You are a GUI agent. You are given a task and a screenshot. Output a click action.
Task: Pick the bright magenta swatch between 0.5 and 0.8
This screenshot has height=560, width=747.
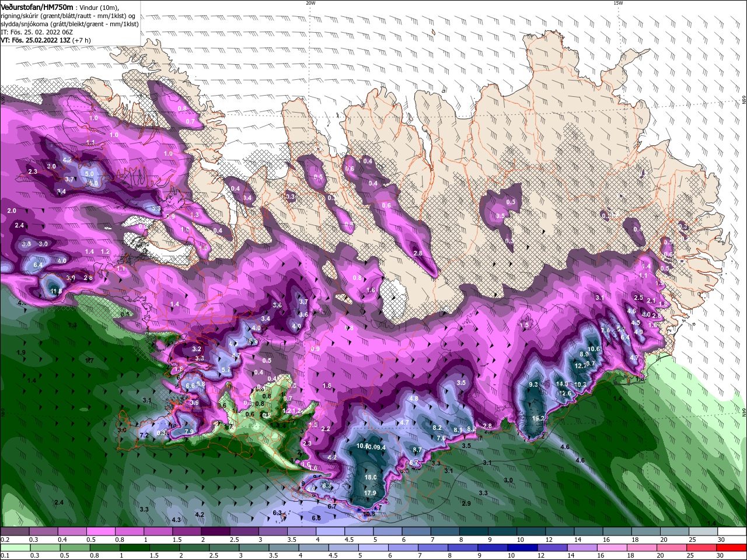click(100, 531)
